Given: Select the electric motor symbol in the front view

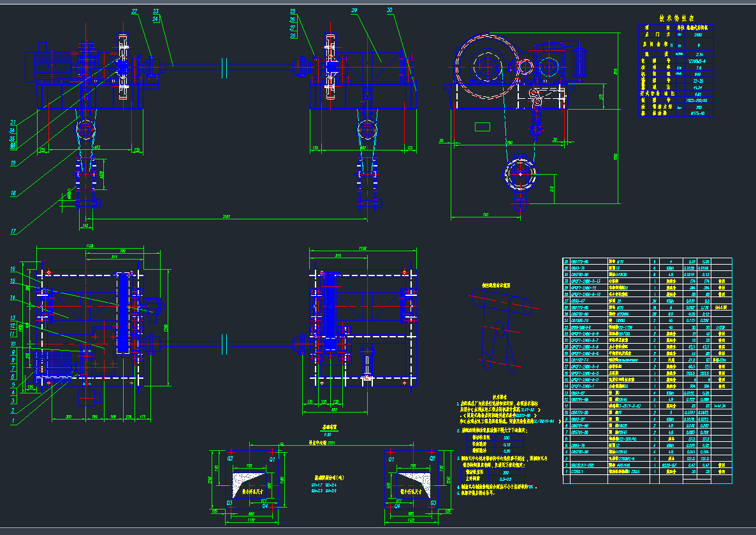Looking at the screenshot, I should 51,64.
